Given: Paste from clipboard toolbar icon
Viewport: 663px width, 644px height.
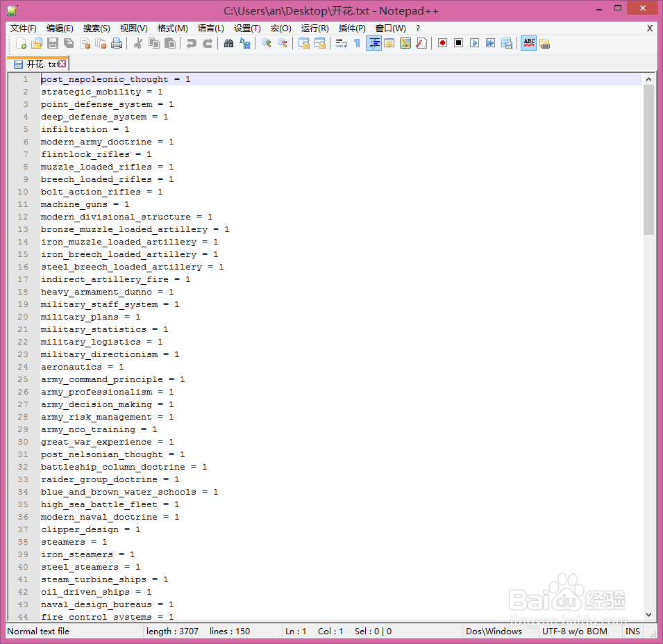Looking at the screenshot, I should click(x=170, y=43).
